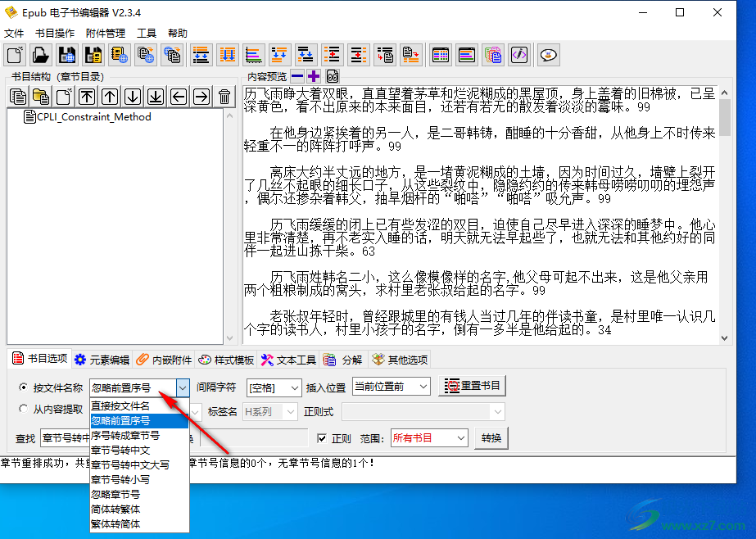
Task: Open the 文件 menu
Action: (x=14, y=34)
